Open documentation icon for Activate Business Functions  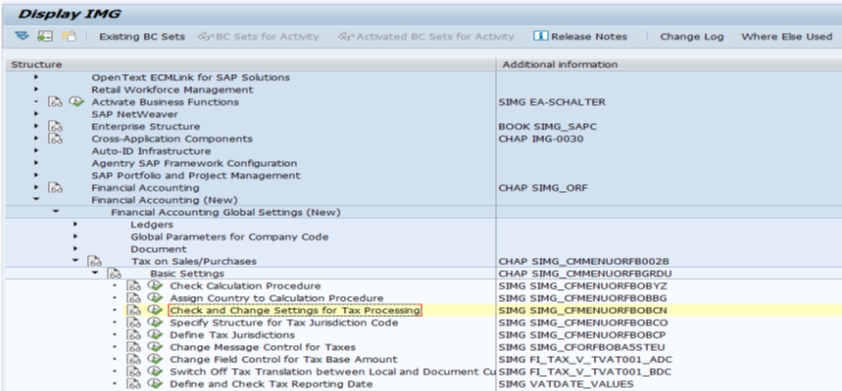point(55,102)
